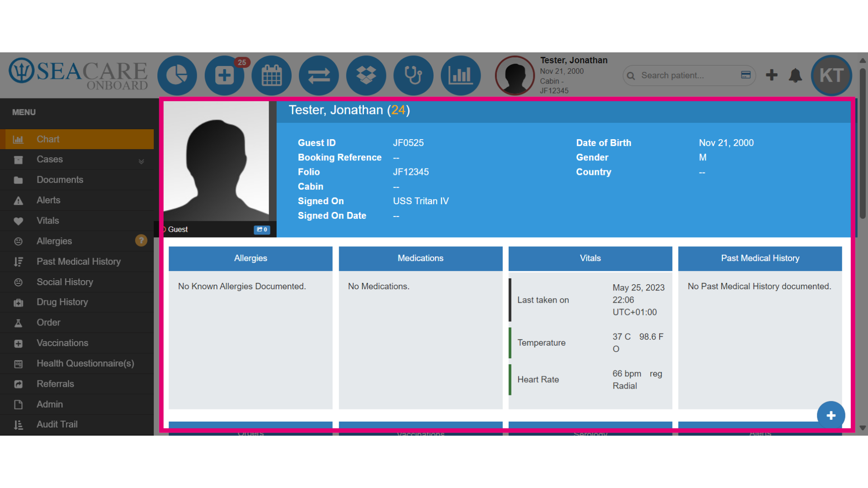Click the No Medications text
868x488 pixels.
(379, 286)
